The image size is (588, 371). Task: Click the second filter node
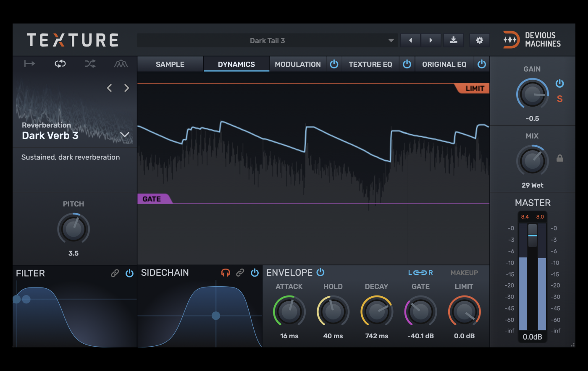(x=26, y=299)
